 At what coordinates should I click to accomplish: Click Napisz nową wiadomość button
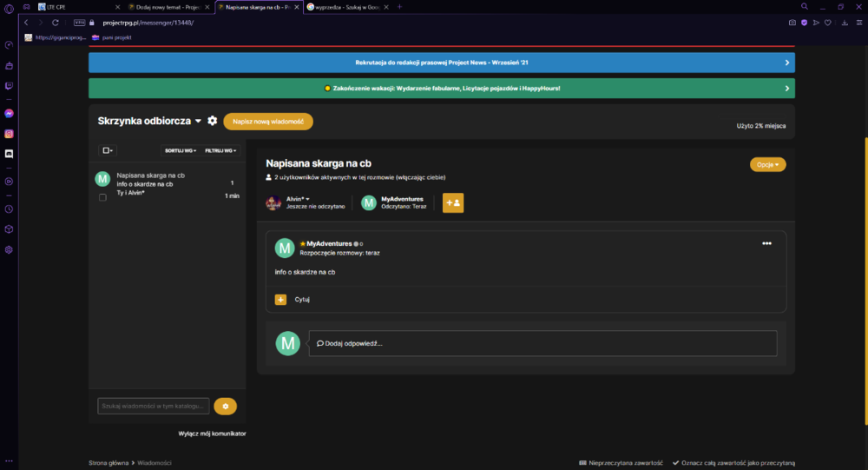(268, 122)
